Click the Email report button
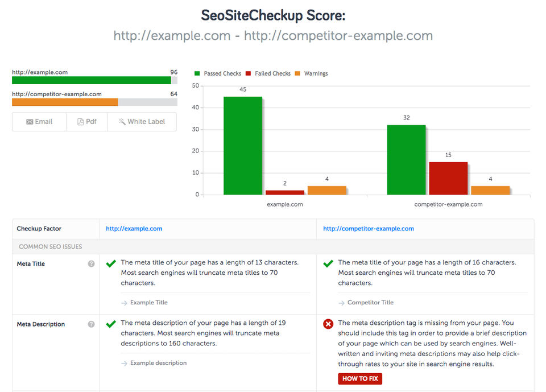 pos(39,122)
